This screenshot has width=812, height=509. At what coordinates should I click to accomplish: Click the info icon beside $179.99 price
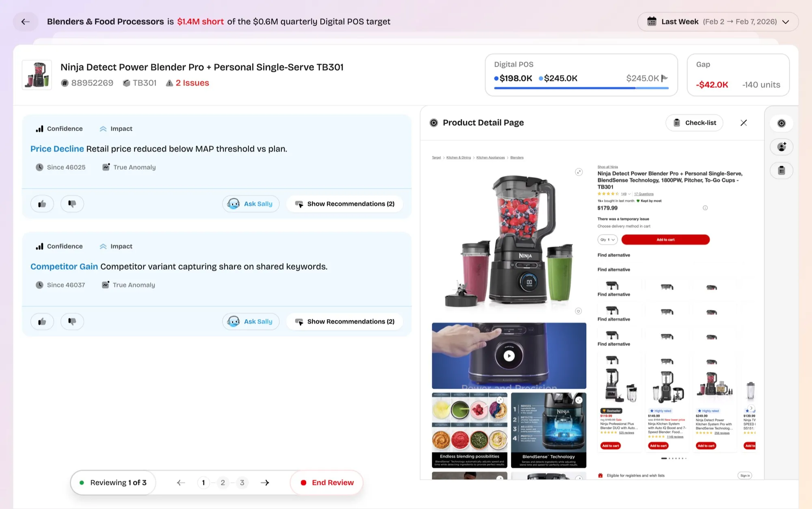[x=705, y=208]
